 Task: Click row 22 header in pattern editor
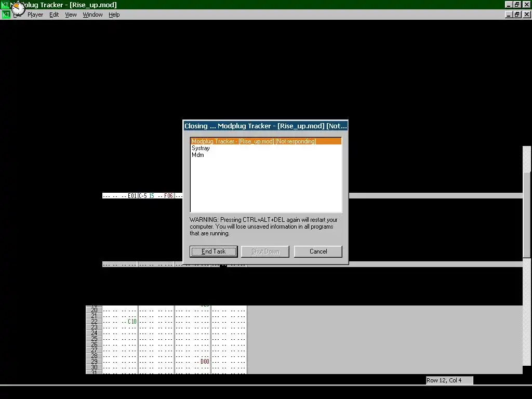point(94,321)
